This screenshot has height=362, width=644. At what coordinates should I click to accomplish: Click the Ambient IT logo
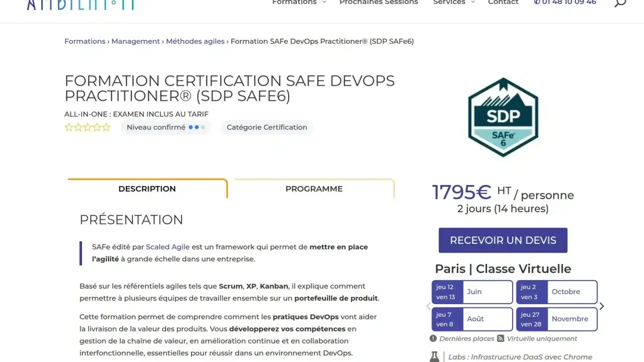pyautogui.click(x=80, y=5)
